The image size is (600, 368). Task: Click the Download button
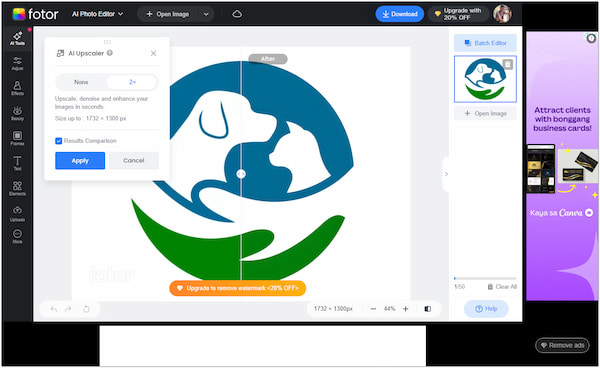coord(399,14)
